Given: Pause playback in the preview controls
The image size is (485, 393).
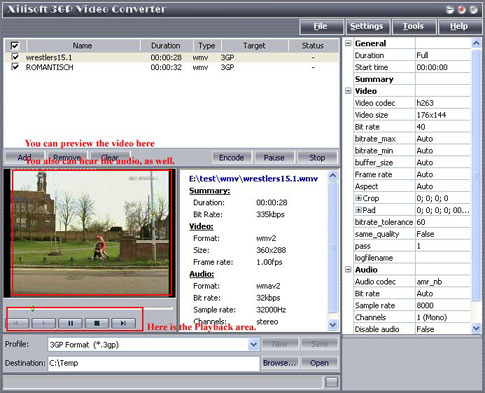Looking at the screenshot, I should pos(70,323).
